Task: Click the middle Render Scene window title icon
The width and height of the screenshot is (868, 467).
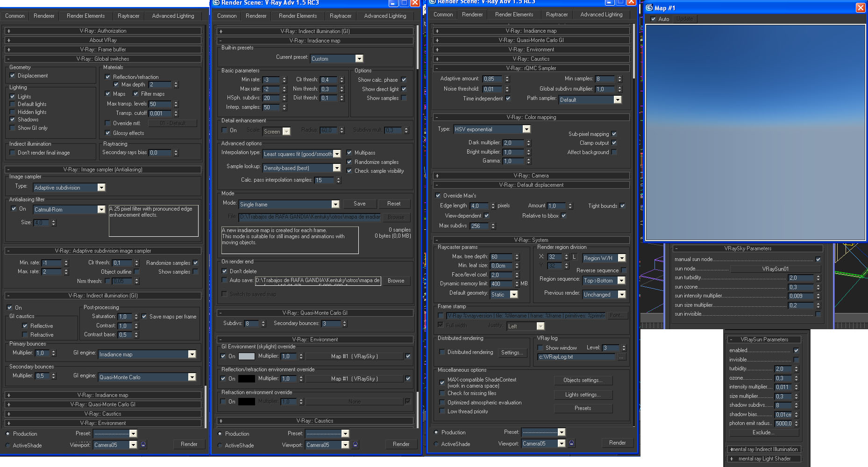Action: coord(216,2)
